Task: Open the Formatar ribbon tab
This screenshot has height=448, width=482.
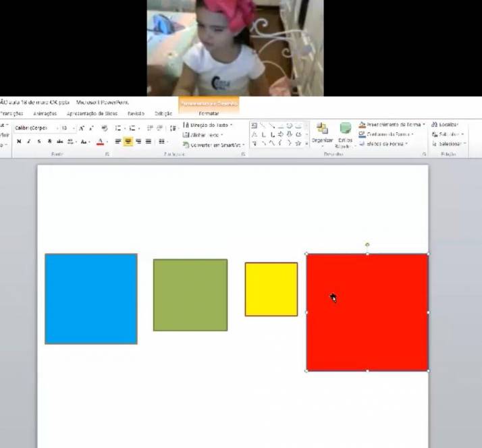Action: coord(209,113)
